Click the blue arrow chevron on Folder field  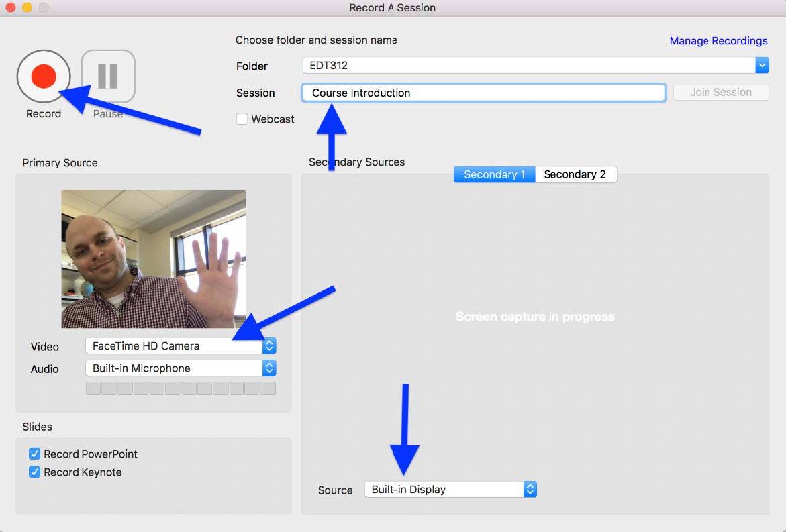pos(762,66)
